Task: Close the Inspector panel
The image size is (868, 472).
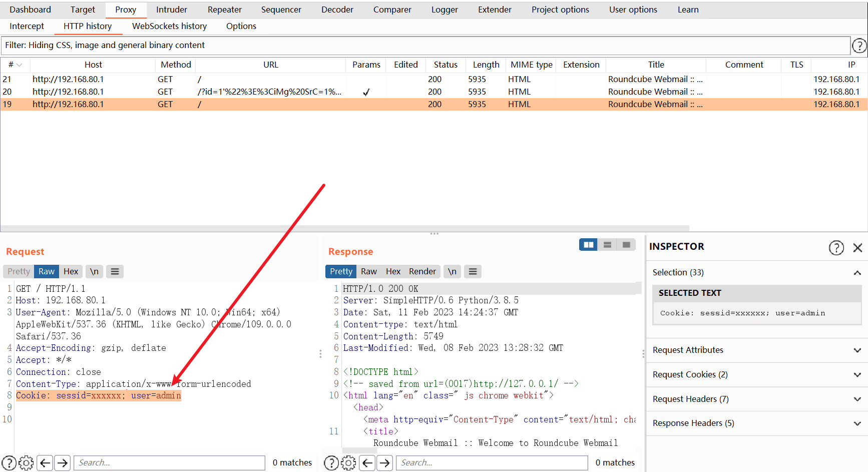Action: [857, 247]
